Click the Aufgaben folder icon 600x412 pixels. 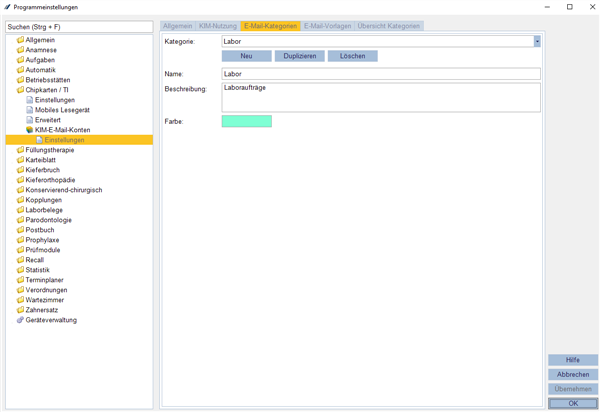pyautogui.click(x=20, y=60)
